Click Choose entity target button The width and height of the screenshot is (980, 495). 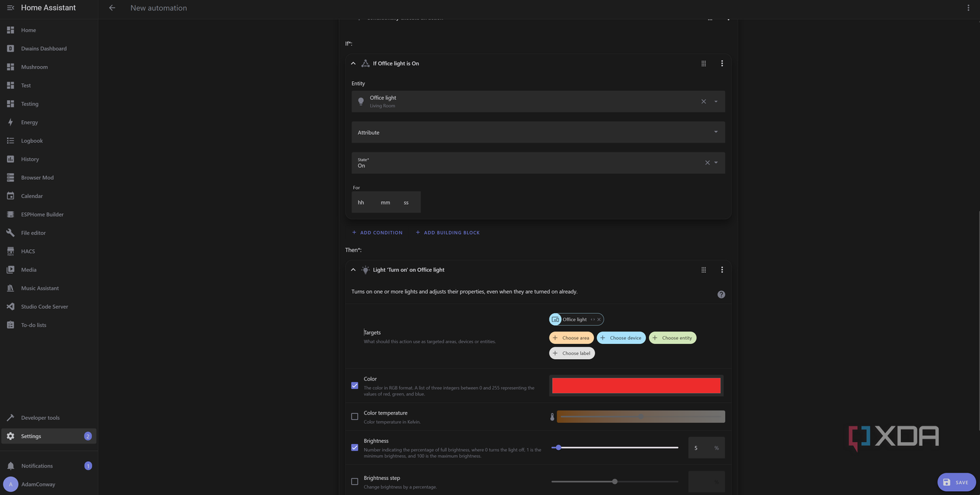(x=672, y=338)
